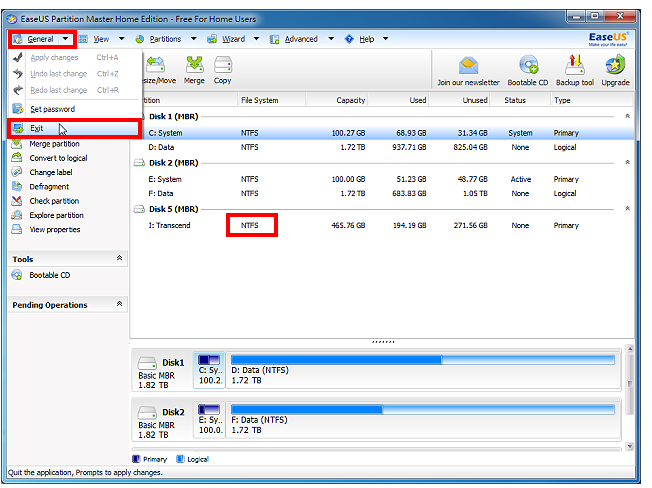Click View properties icon in sidebar

17,229
